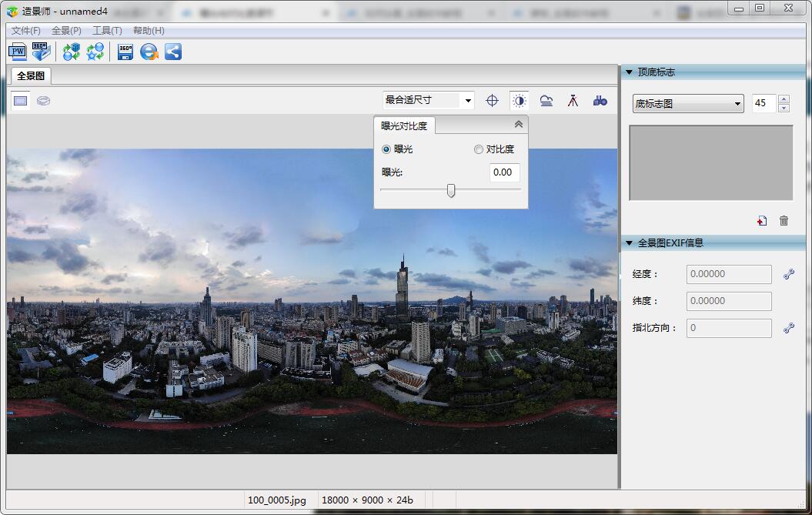
Task: Open the 文件(F) menu
Action: point(26,31)
